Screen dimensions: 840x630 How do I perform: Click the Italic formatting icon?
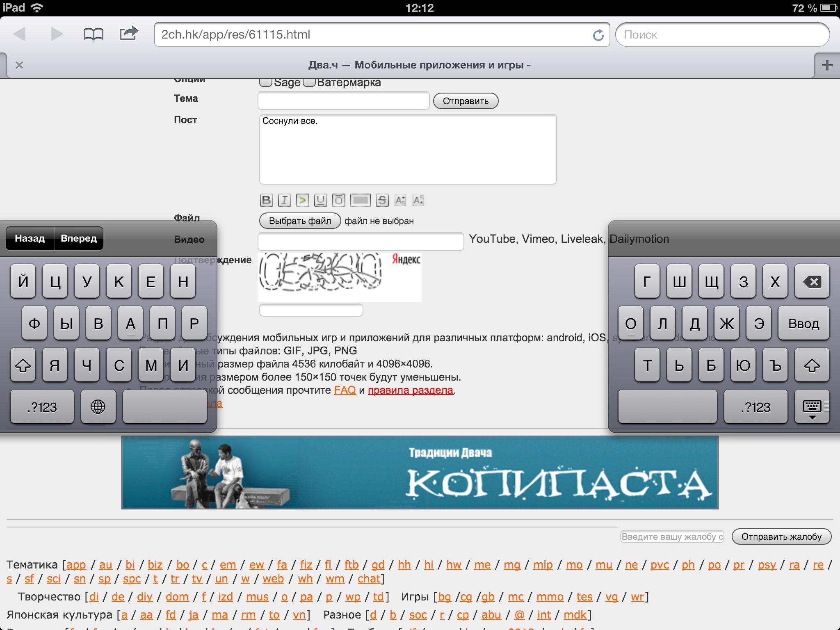pos(284,200)
